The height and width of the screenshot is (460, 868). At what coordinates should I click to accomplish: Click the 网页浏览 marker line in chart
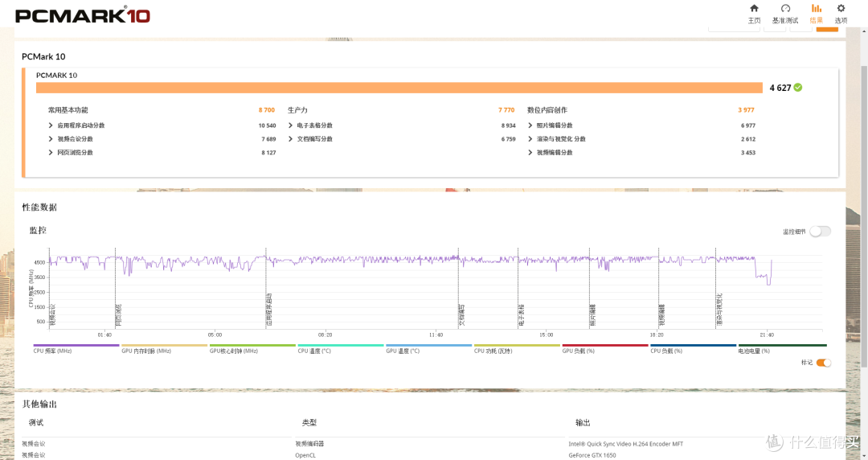tap(116, 288)
